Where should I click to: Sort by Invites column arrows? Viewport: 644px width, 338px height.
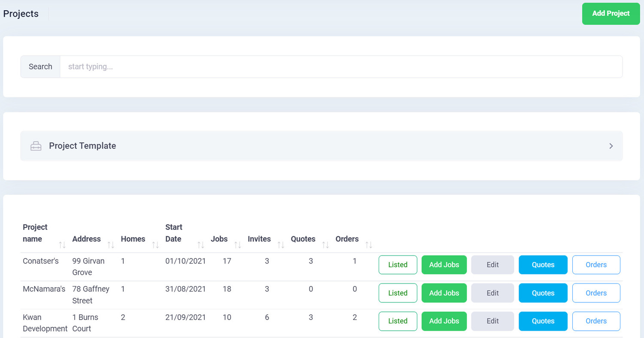pos(281,245)
